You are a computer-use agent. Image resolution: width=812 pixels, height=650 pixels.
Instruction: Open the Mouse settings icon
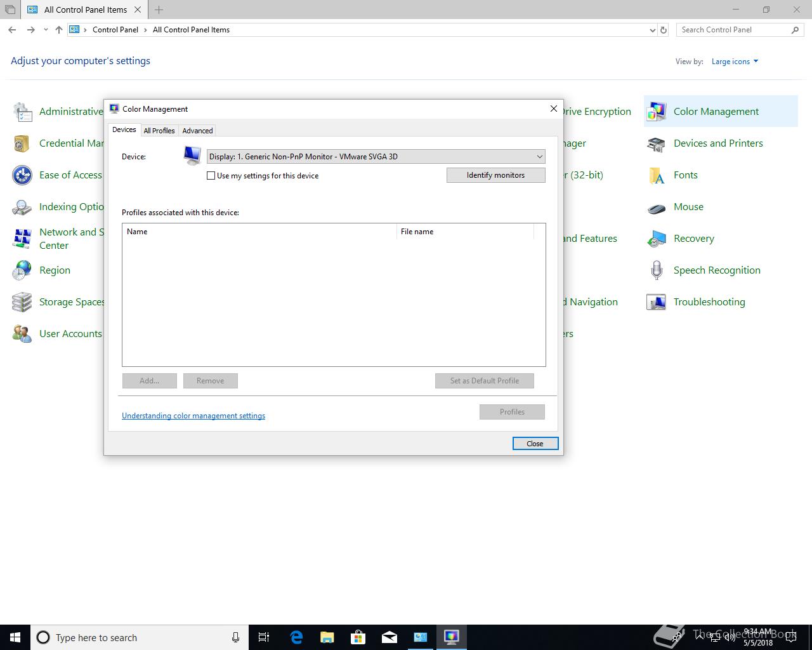click(656, 207)
